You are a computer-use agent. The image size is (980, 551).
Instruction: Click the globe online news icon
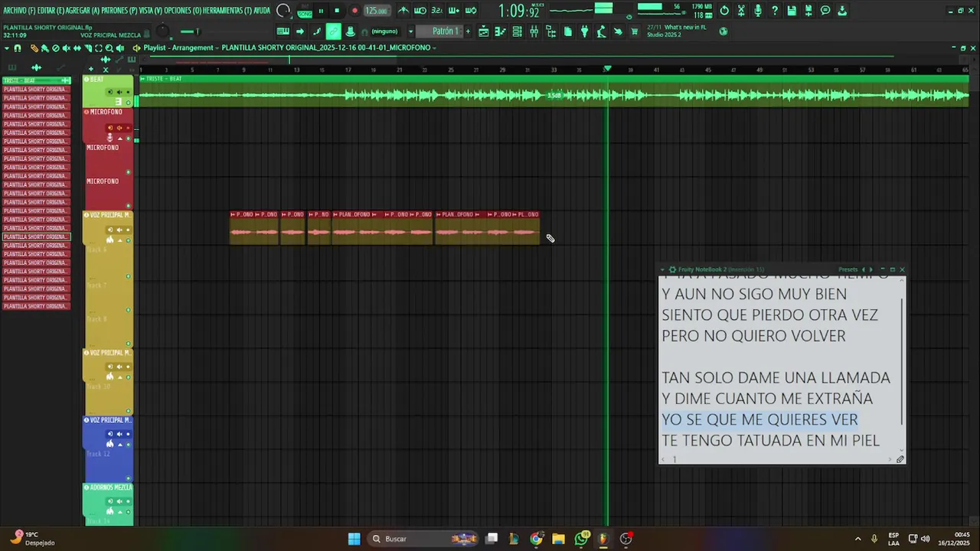click(x=724, y=31)
